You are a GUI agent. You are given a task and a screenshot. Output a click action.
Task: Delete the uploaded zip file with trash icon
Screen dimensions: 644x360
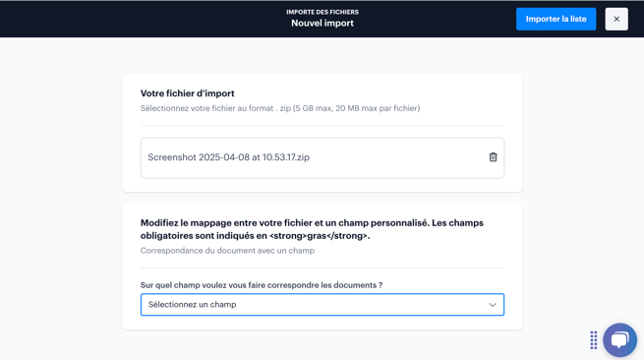pyautogui.click(x=493, y=157)
